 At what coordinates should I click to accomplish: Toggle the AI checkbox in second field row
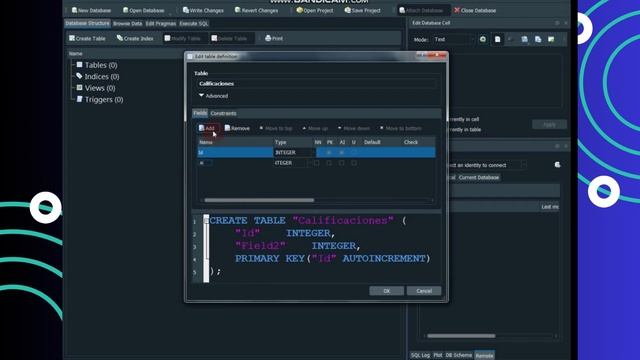[342, 163]
